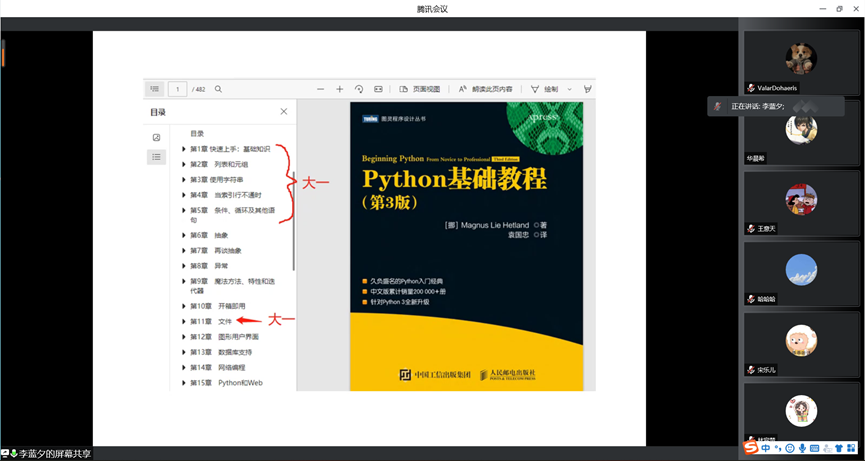This screenshot has height=461, width=865.
Task: Close the 目录 contents panel
Action: click(x=283, y=112)
